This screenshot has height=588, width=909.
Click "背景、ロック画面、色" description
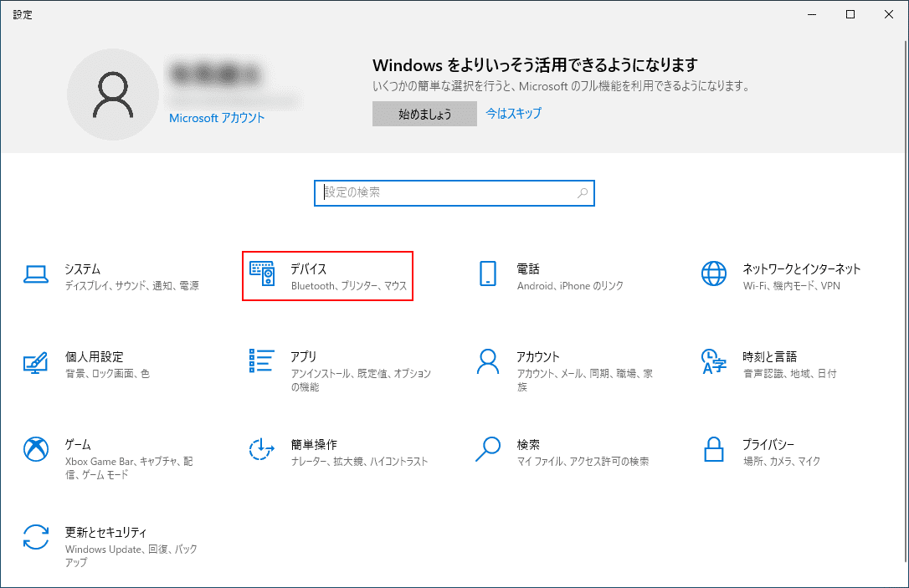[107, 374]
